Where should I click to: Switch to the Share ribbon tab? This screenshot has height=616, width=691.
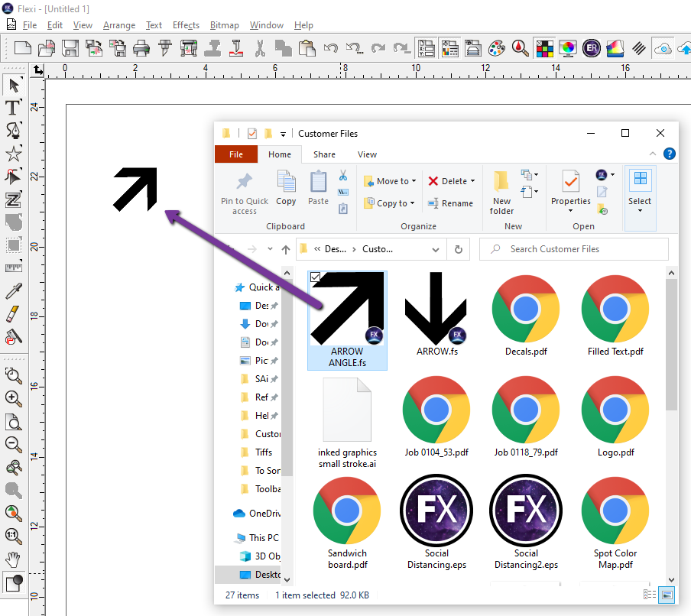324,154
